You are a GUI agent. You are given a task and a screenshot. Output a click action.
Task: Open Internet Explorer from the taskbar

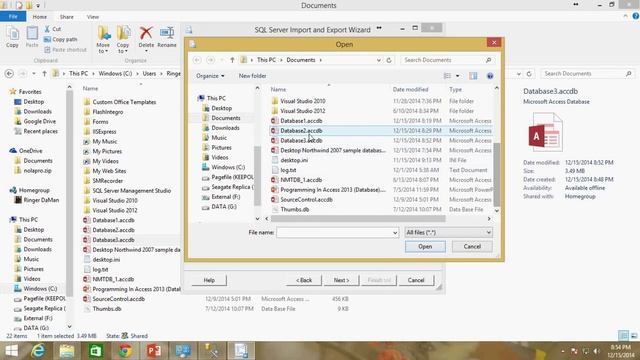click(x=38, y=351)
